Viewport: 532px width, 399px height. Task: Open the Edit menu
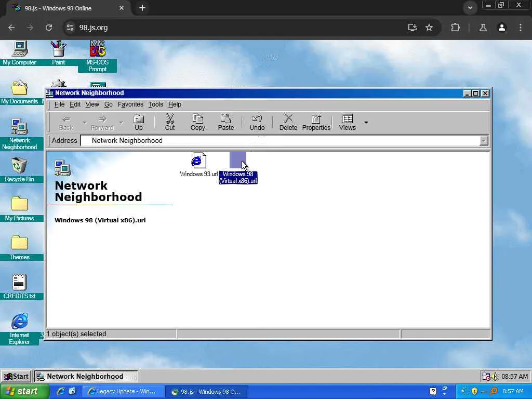click(x=75, y=104)
